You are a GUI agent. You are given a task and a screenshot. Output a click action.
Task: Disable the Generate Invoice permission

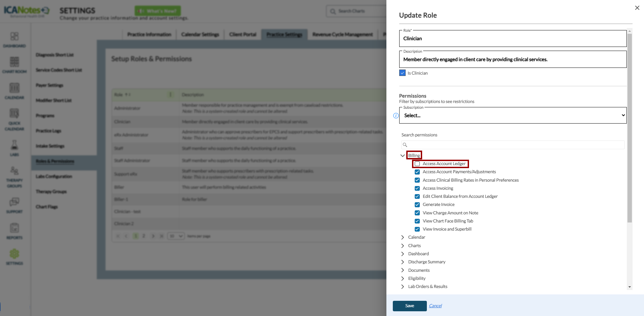pos(417,205)
